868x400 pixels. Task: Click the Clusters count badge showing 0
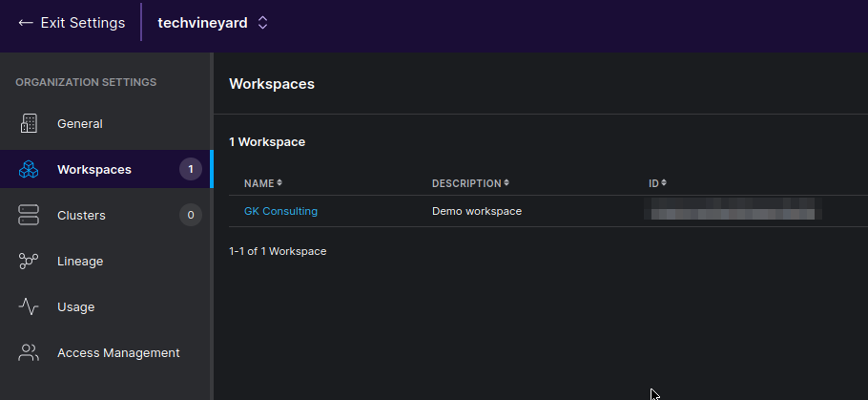(x=191, y=215)
